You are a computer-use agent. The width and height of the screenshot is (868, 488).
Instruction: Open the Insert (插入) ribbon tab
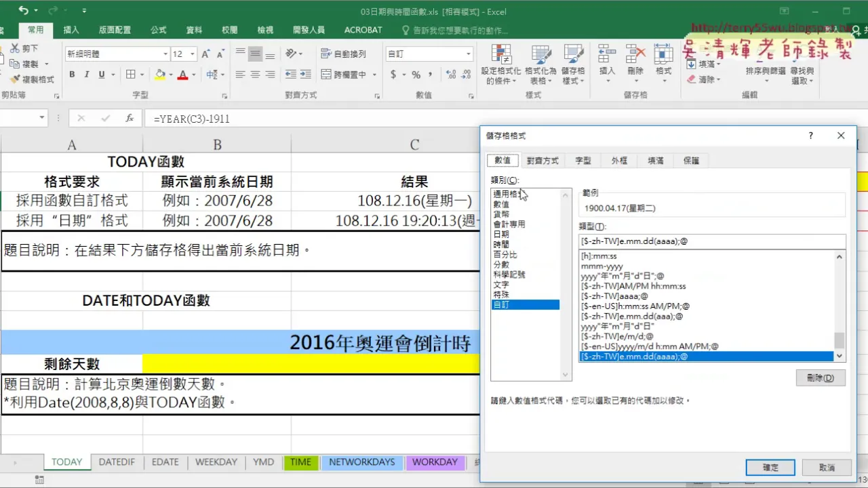tap(71, 30)
